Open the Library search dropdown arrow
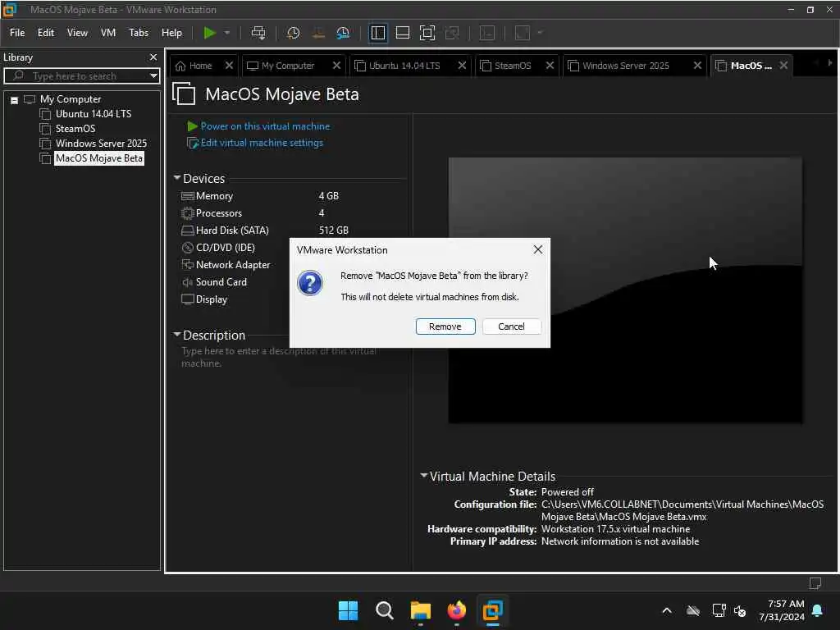 pyautogui.click(x=153, y=75)
